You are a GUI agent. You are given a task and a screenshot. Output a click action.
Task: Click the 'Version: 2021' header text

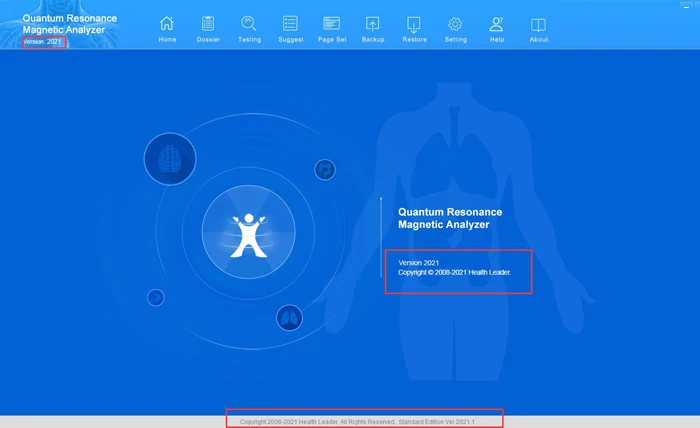42,42
